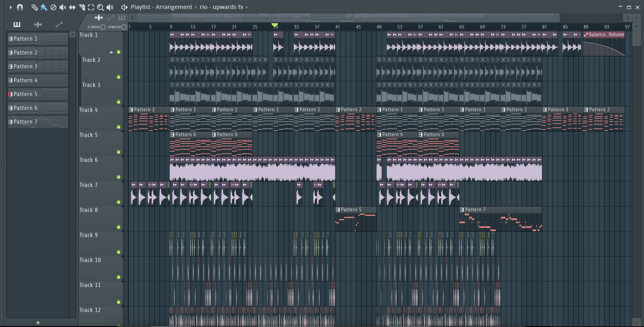Select the Zoom magnifier tool
The image size is (644, 327).
coord(100,7)
